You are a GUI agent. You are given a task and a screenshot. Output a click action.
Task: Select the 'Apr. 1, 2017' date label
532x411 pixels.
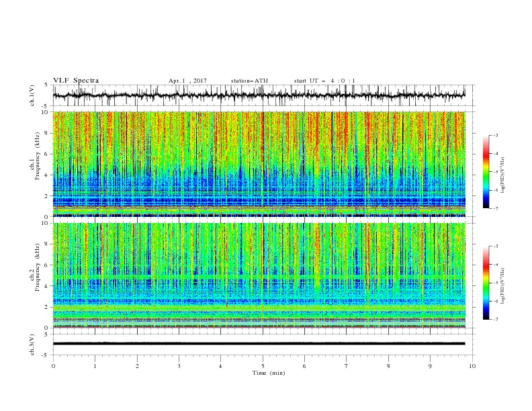(187, 81)
